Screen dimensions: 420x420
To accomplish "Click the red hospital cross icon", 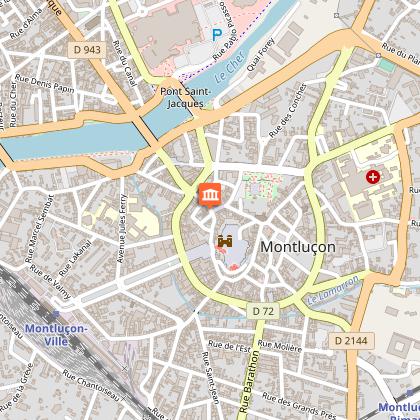I will pos(373,177).
